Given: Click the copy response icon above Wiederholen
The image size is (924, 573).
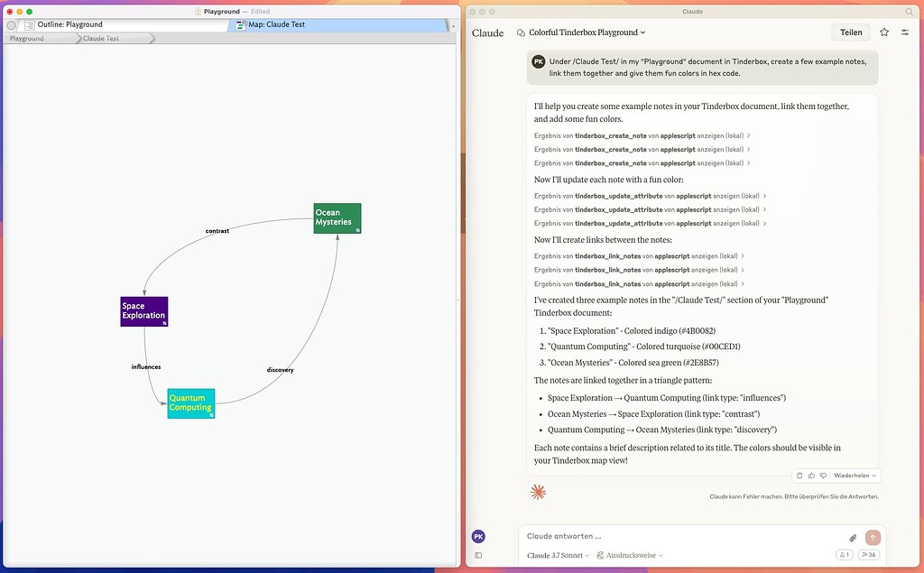Looking at the screenshot, I should click(x=799, y=476).
